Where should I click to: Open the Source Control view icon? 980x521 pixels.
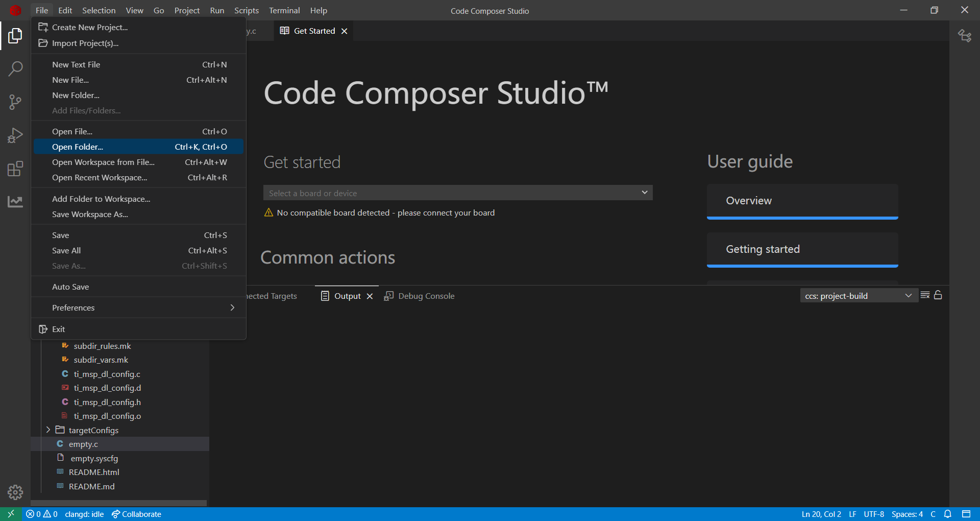[15, 102]
